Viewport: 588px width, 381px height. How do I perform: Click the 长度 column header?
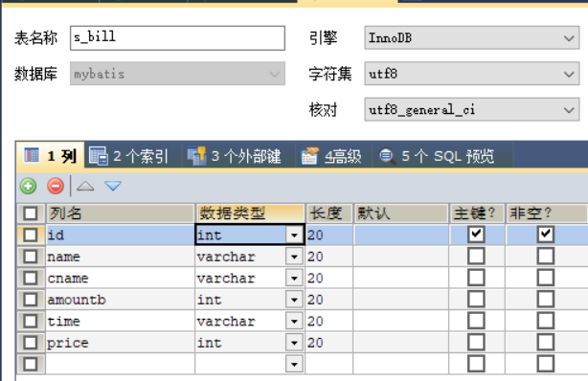pos(329,213)
